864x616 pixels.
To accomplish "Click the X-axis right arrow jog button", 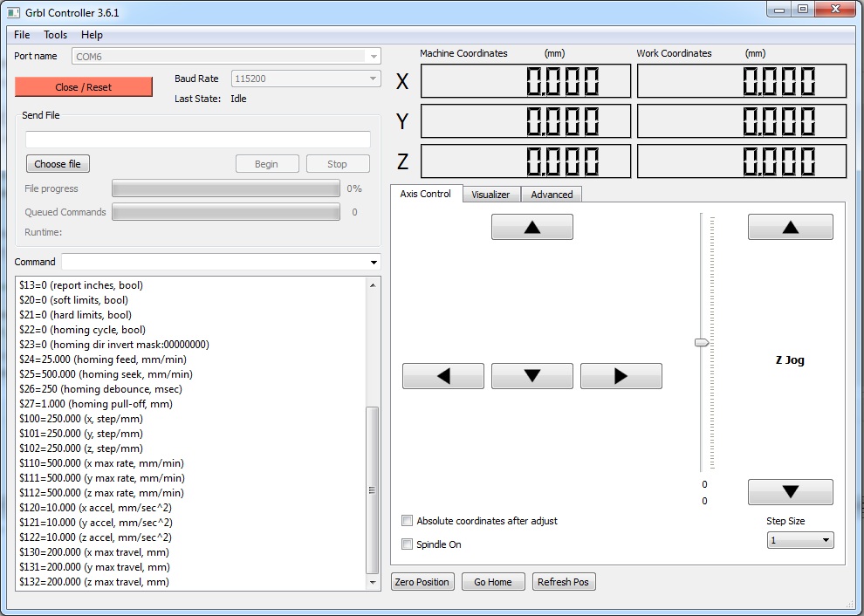I will 621,376.
